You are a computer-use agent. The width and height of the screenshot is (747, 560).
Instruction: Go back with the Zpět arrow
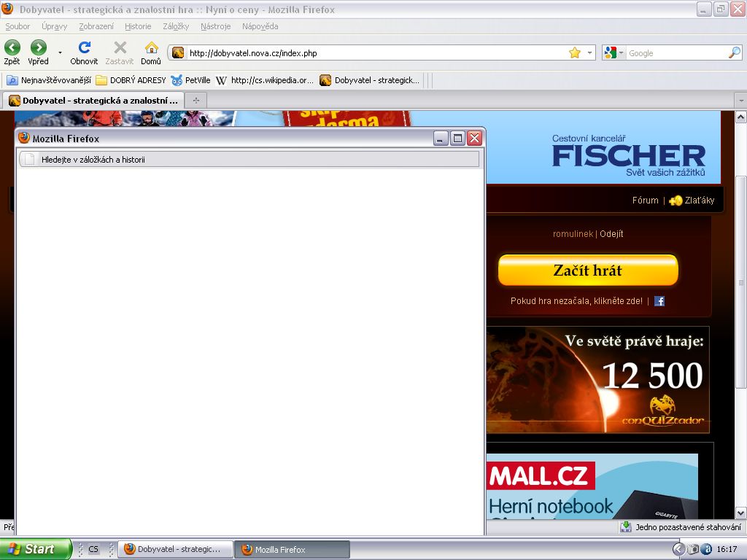pyautogui.click(x=12, y=47)
